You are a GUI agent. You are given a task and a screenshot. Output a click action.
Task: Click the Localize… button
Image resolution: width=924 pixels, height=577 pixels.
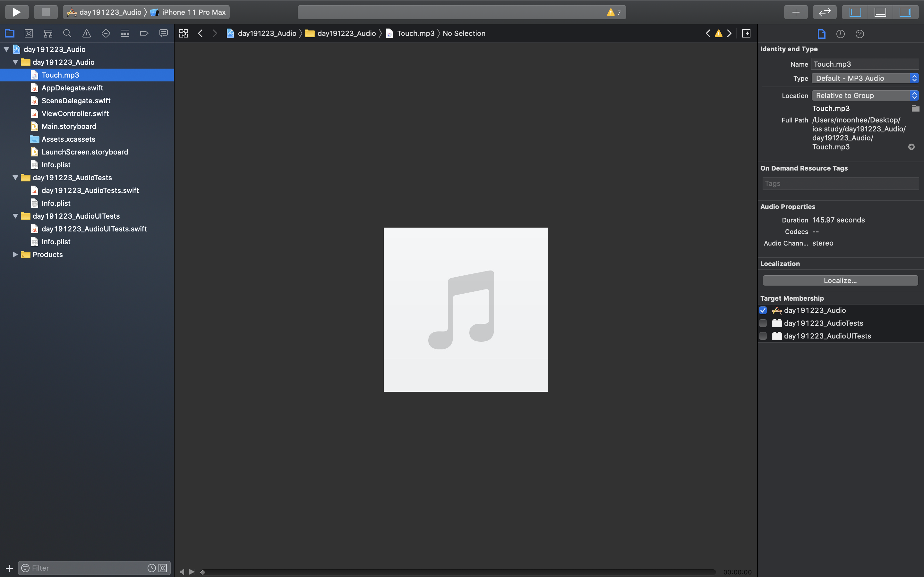coord(840,280)
